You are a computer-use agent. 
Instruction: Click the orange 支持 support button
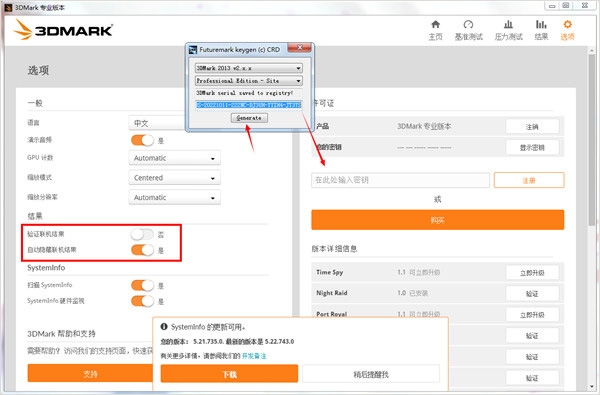(x=90, y=373)
